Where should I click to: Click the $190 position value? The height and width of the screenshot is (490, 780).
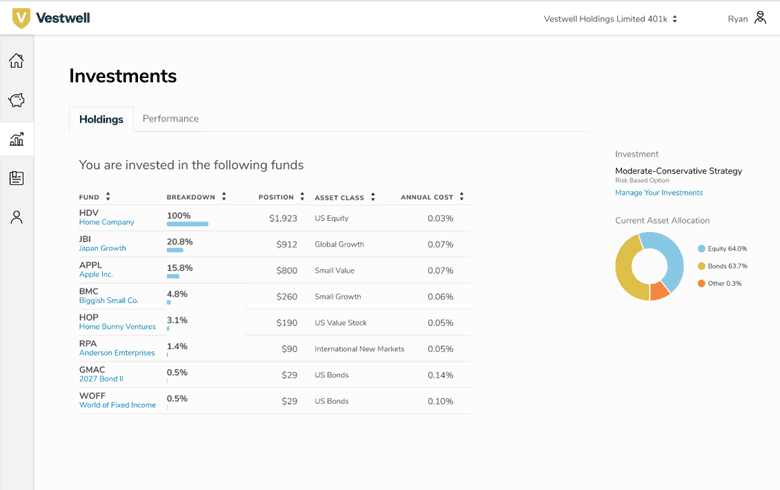pos(287,323)
